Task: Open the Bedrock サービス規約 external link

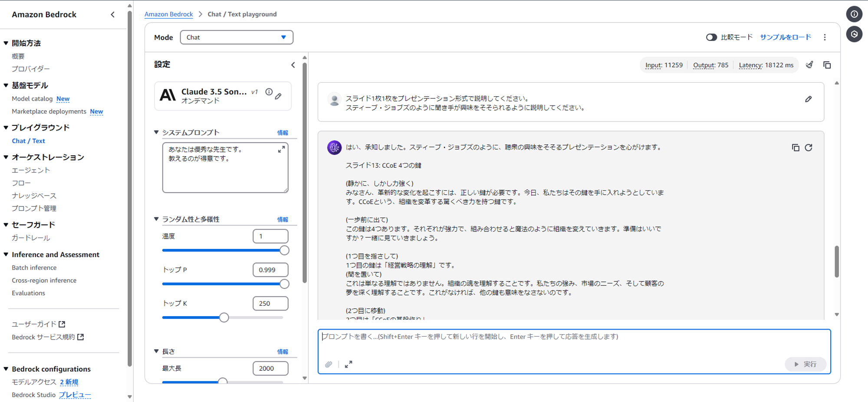Action: [x=48, y=337]
